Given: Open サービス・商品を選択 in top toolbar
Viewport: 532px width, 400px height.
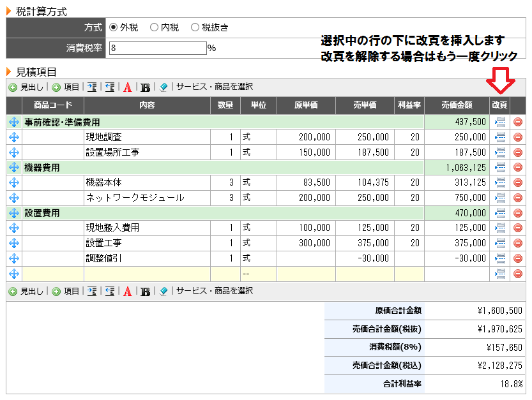Looking at the screenshot, I should 215,87.
